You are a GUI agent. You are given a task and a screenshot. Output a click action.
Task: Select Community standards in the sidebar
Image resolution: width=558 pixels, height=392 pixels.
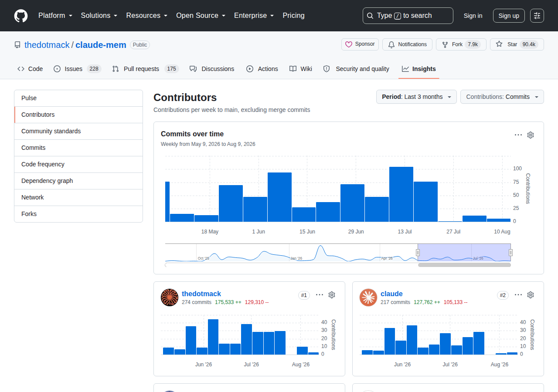(78, 131)
